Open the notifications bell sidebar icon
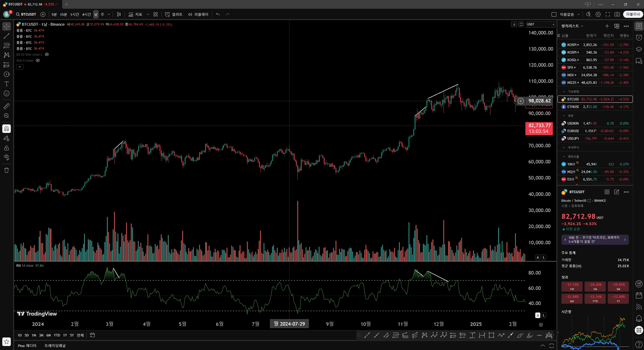Screen dimensions: 644x350 coord(639,318)
